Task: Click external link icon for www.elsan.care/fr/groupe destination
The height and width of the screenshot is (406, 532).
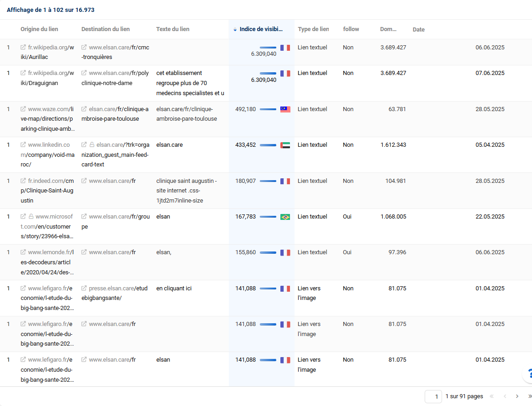Action: pyautogui.click(x=84, y=216)
